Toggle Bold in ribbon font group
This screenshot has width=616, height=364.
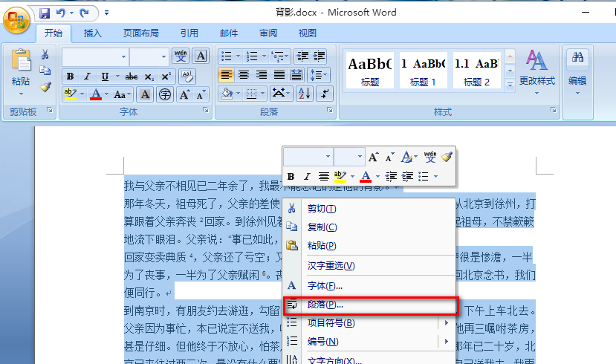pos(70,77)
